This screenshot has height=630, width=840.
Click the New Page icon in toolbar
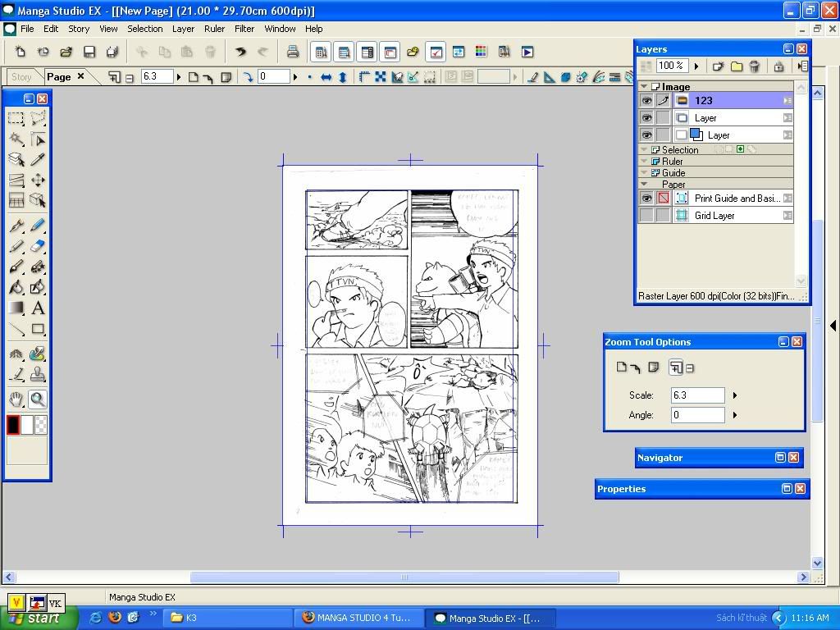click(20, 52)
